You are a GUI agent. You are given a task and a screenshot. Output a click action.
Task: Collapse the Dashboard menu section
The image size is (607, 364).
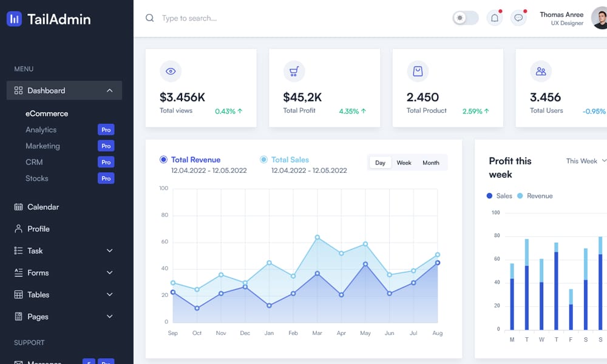[x=109, y=90]
